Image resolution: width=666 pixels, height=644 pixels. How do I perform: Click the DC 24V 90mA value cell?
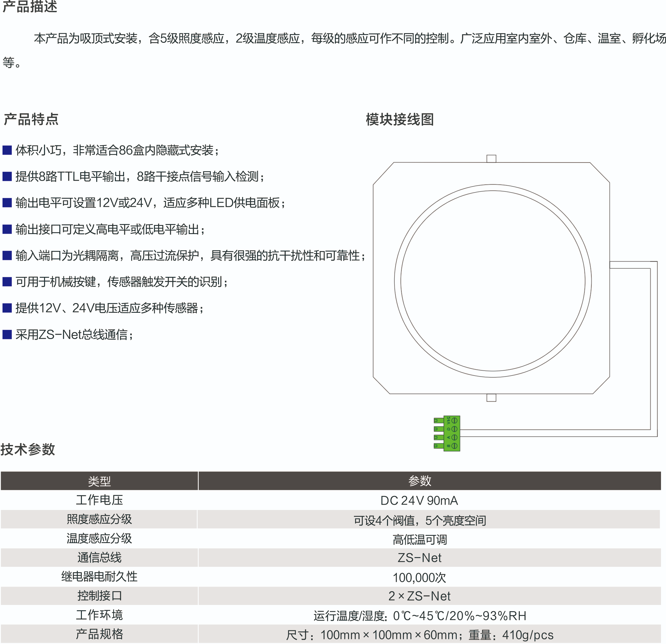(419, 501)
